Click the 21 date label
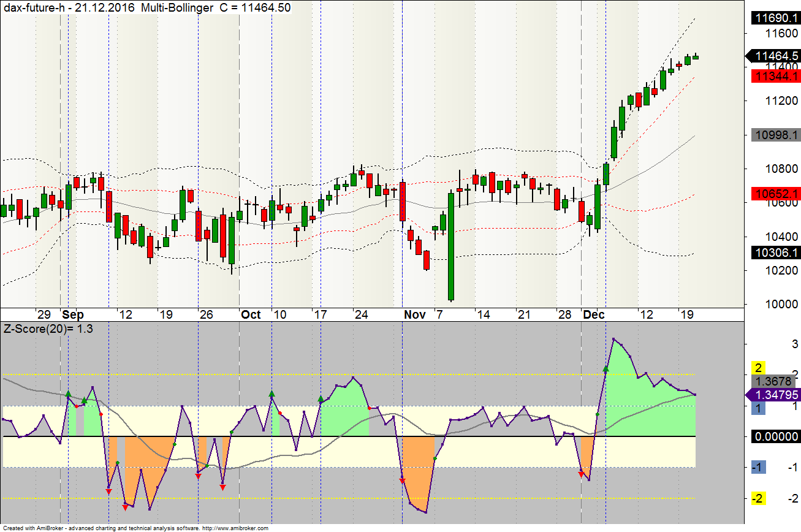 (524, 314)
